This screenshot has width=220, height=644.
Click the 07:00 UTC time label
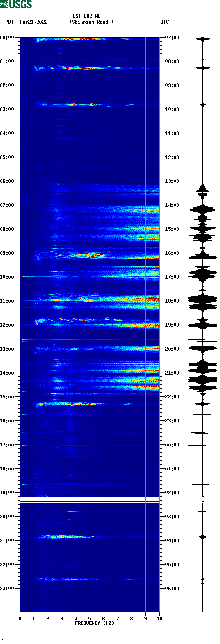[x=172, y=38]
